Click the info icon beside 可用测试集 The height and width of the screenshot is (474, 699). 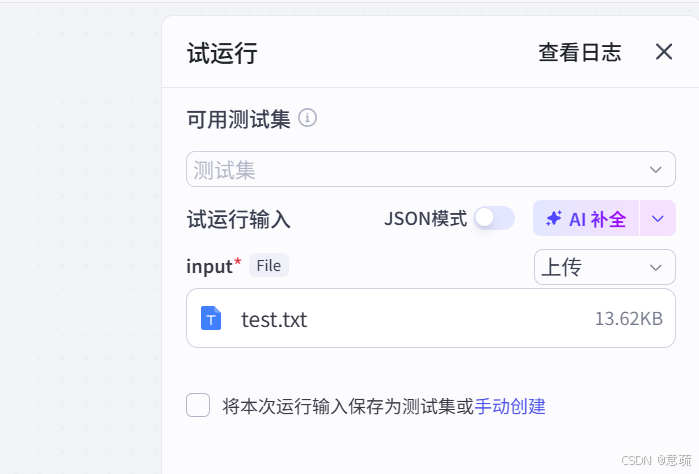click(308, 119)
